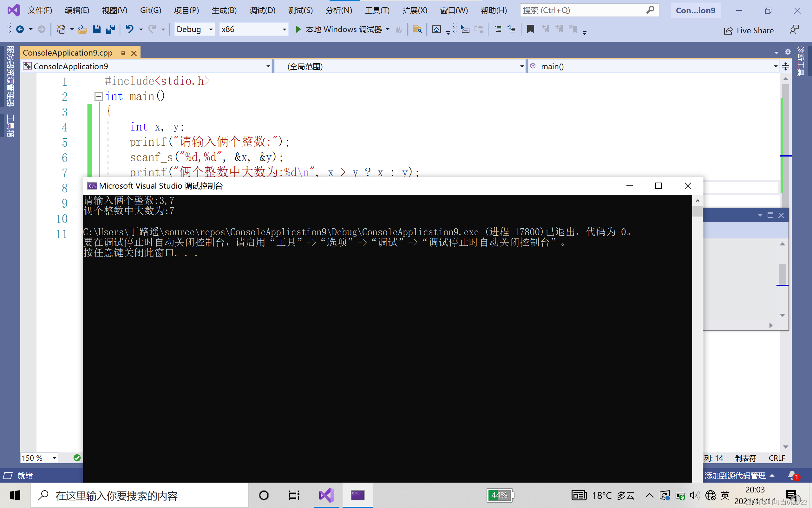This screenshot has height=508, width=812.
Task: Open the 诊断工具 side tab on the right
Action: (801, 61)
